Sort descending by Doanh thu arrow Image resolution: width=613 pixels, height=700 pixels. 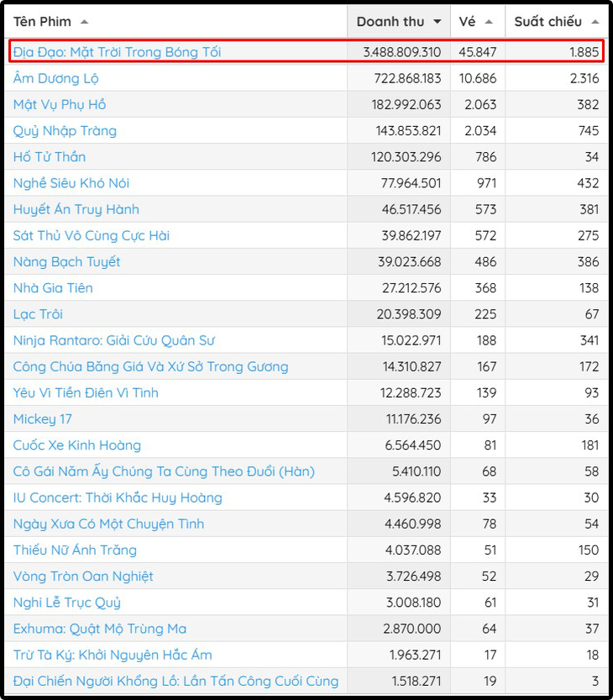click(437, 22)
